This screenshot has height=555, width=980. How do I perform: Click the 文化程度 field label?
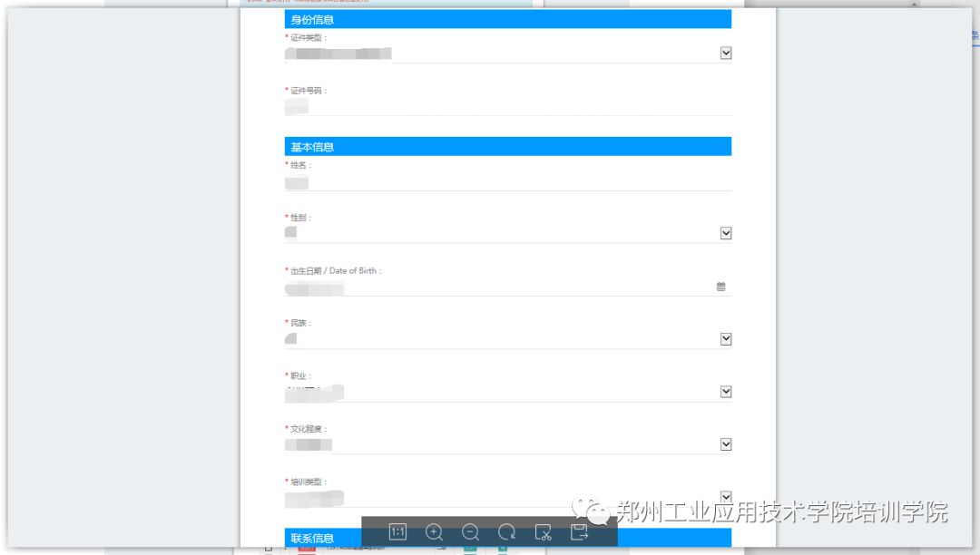coord(307,429)
